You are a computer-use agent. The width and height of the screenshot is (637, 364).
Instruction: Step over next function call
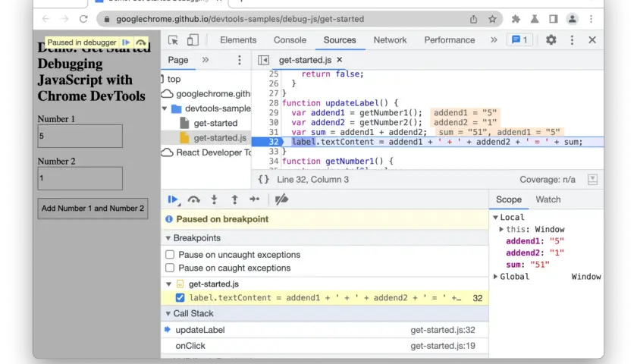(x=194, y=199)
